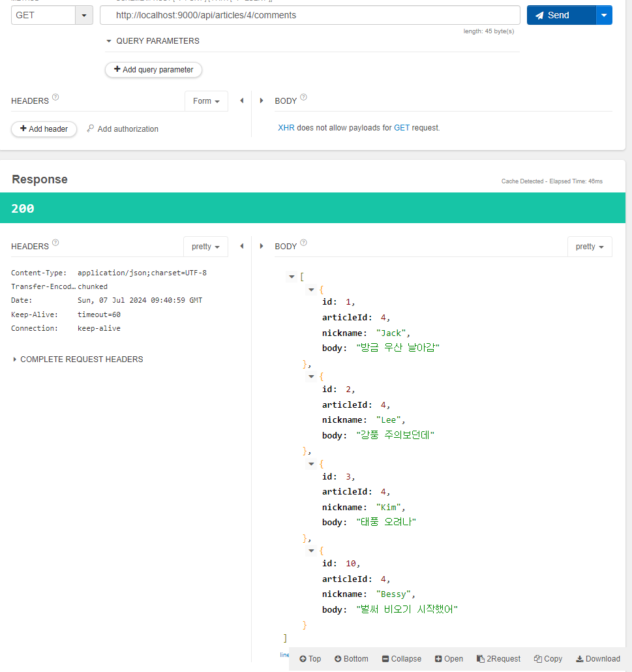
Task: Expand COMPLETE REQUEST HEADERS section
Action: [78, 359]
